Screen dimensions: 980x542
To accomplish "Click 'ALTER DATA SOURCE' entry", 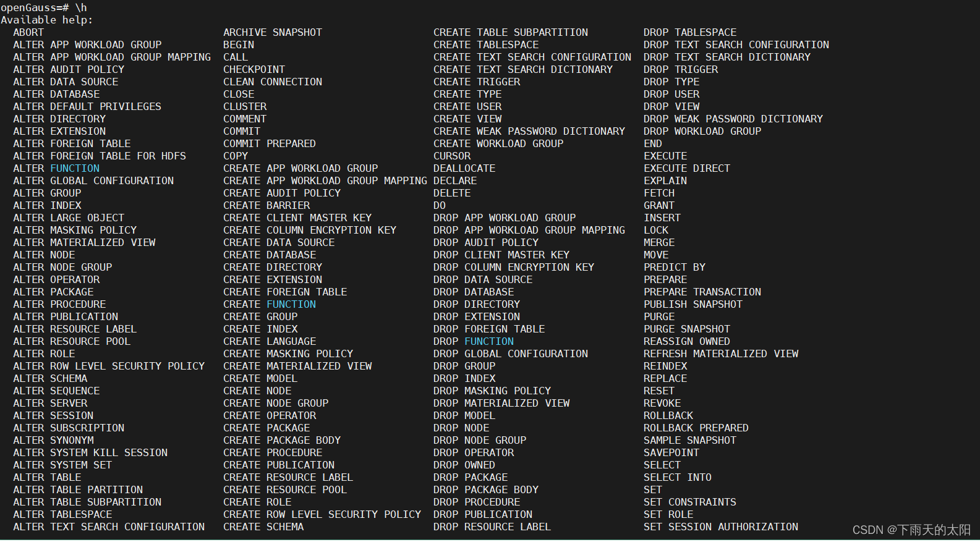I will pos(66,82).
